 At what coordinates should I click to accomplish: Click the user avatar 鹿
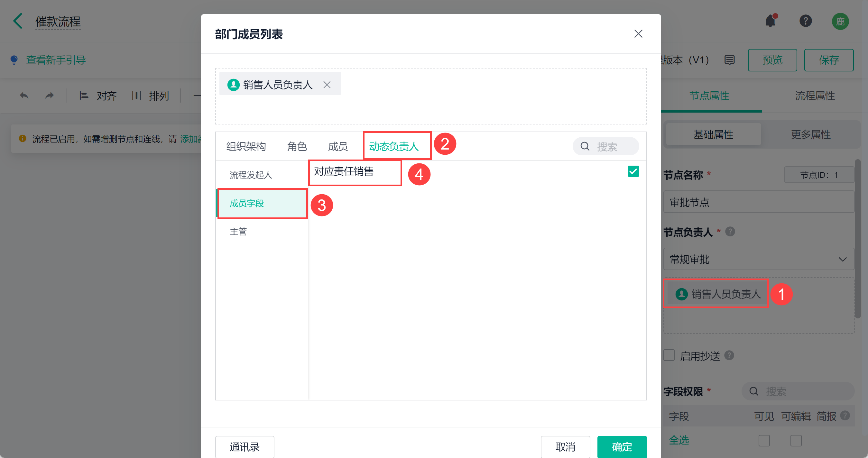click(840, 22)
